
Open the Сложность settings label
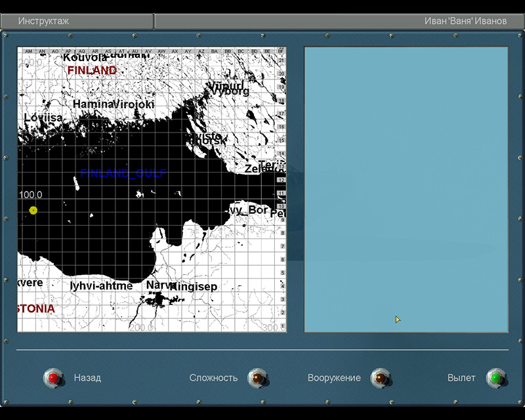tap(213, 378)
